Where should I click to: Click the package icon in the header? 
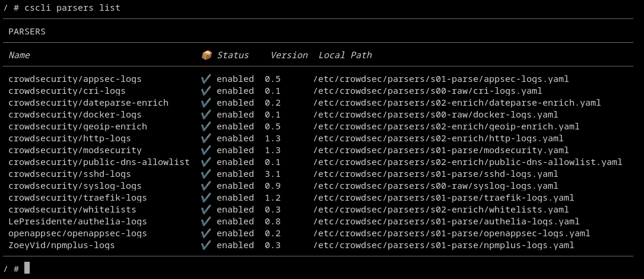coord(207,55)
